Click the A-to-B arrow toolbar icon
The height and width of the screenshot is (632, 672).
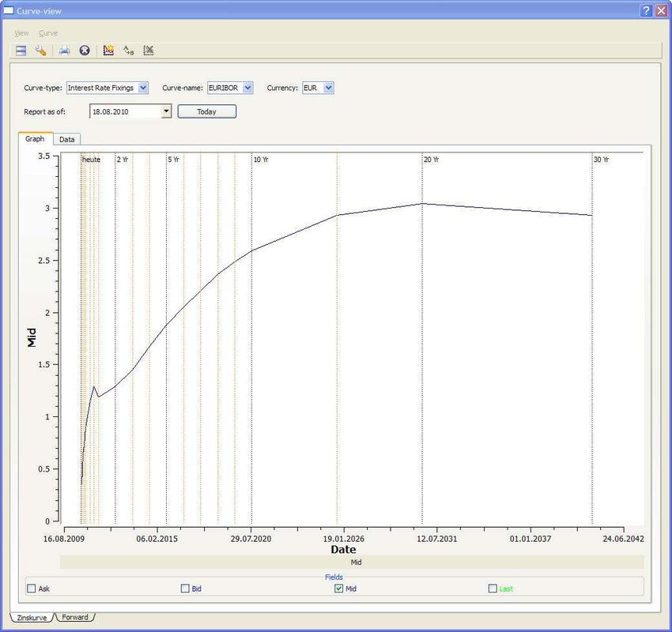(129, 51)
